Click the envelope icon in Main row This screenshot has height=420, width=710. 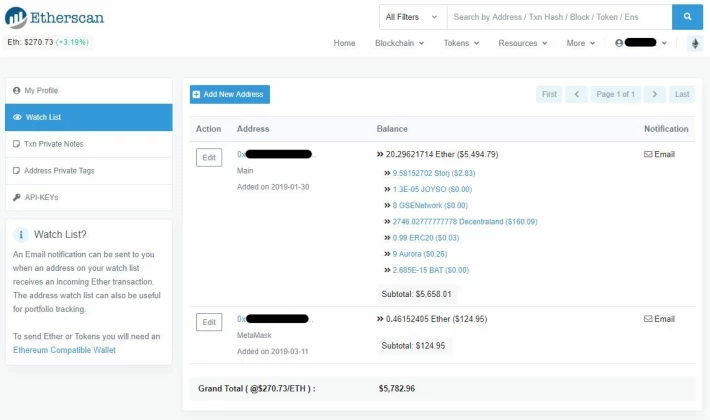pyautogui.click(x=648, y=154)
